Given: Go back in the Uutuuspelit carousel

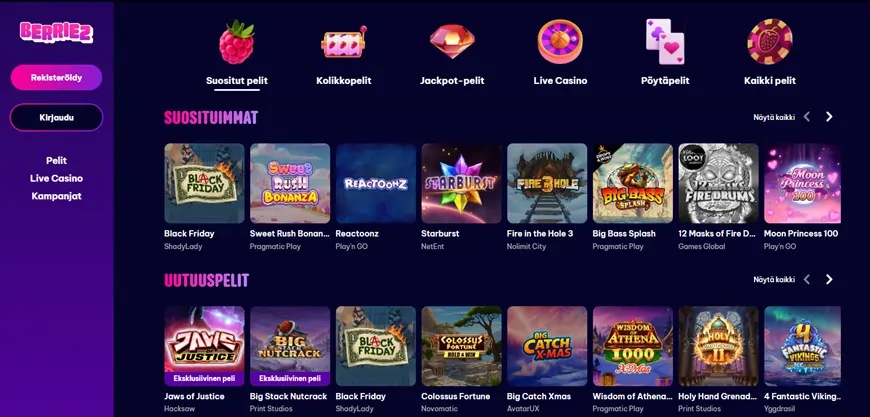Looking at the screenshot, I should [807, 279].
